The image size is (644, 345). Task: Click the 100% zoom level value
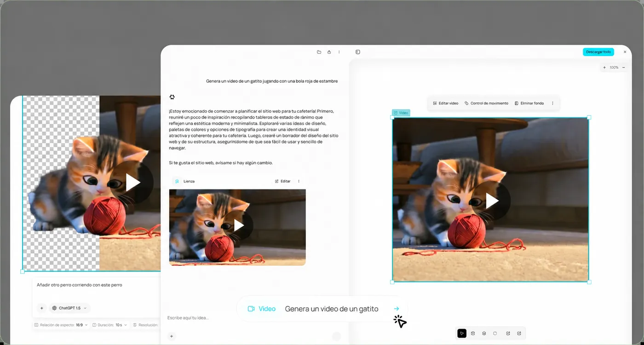coord(614,68)
